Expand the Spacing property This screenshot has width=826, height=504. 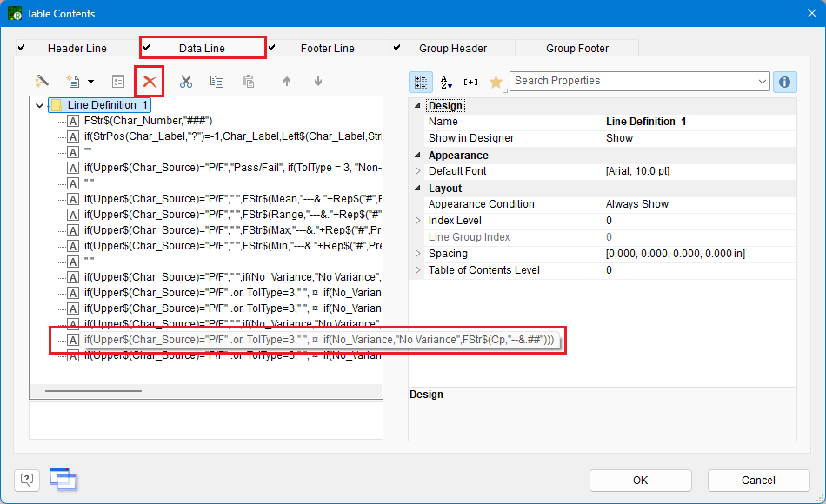click(x=417, y=254)
